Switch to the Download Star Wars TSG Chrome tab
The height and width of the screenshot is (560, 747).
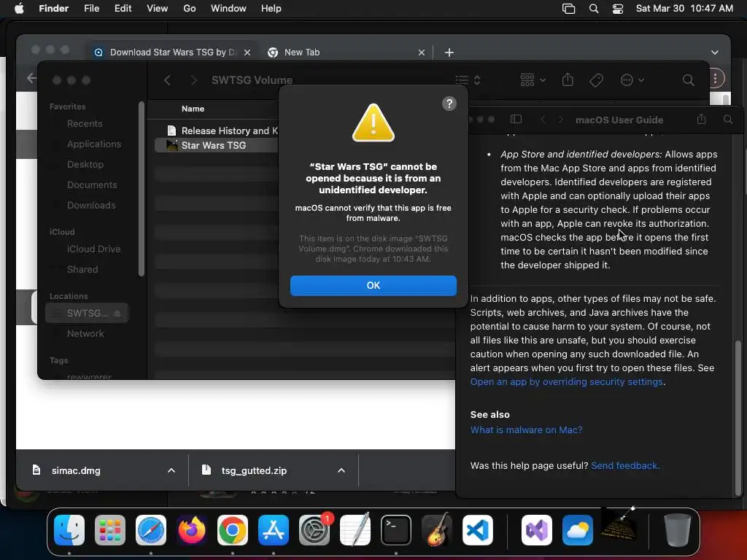point(171,52)
